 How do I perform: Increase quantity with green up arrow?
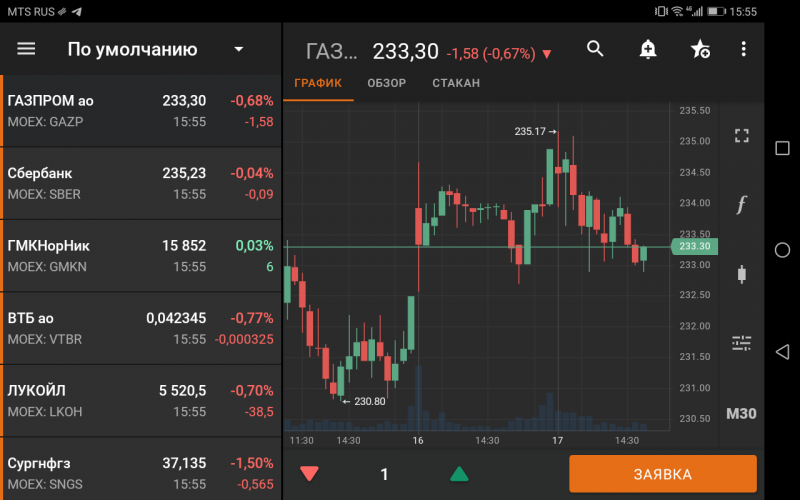coord(458,474)
